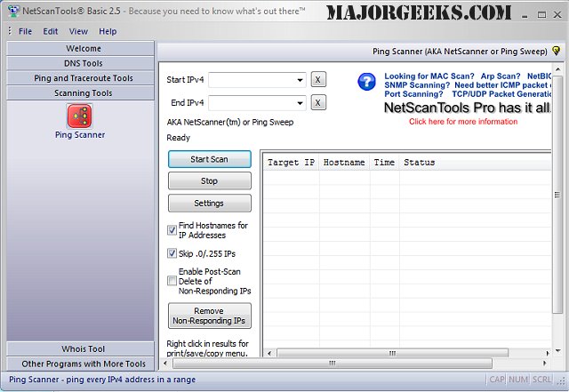Open the Whois Tool section

click(80, 348)
